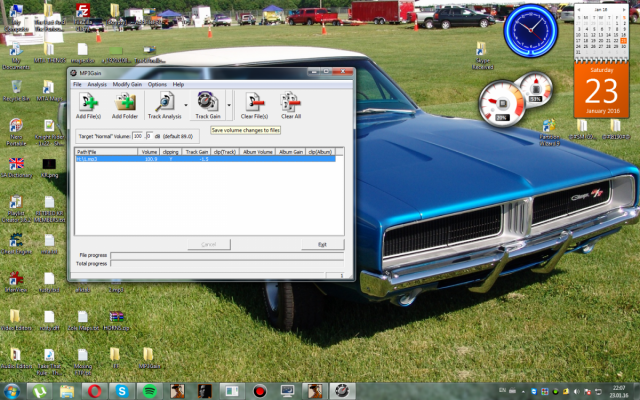Viewport: 640px width, 400px height.
Task: Open the Opera browser from the taskbar
Action: pyautogui.click(x=94, y=391)
